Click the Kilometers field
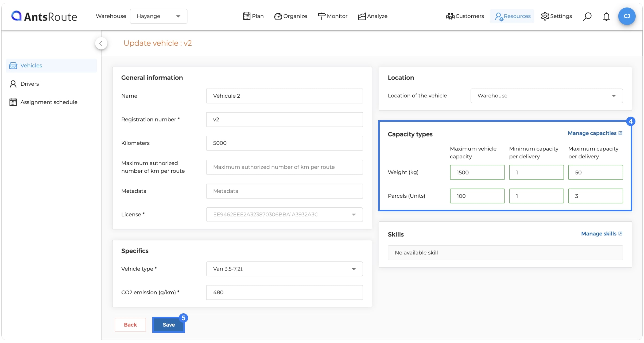 pyautogui.click(x=284, y=143)
